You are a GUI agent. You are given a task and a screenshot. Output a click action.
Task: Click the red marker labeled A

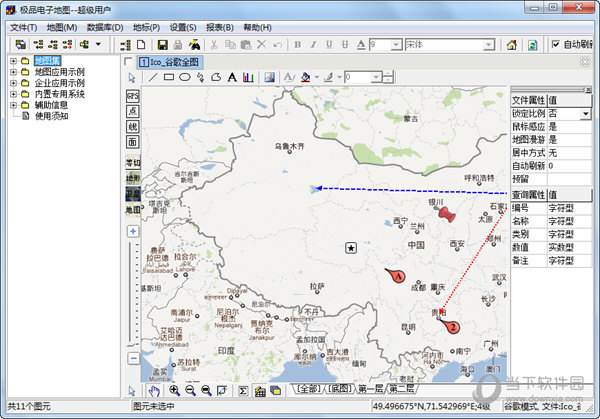(x=396, y=276)
